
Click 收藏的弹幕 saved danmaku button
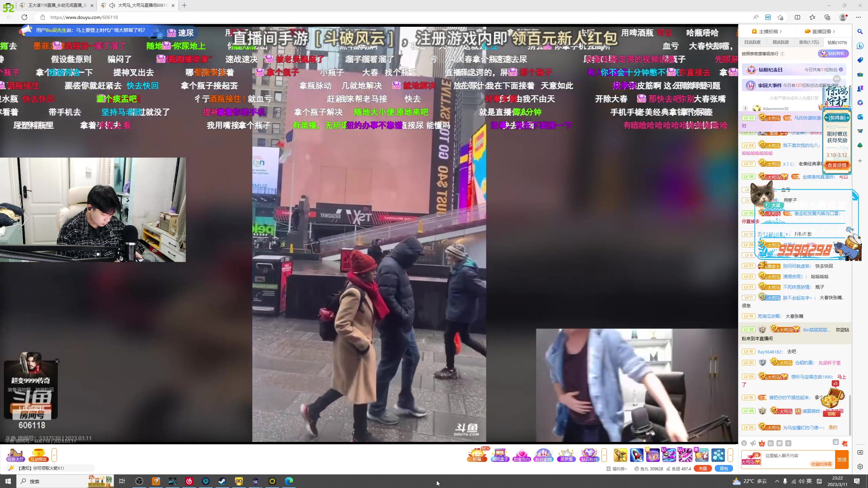[821, 464]
